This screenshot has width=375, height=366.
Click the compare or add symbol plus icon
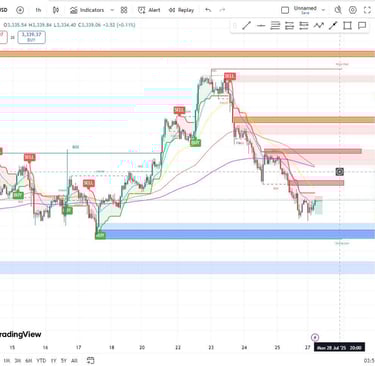pos(20,10)
